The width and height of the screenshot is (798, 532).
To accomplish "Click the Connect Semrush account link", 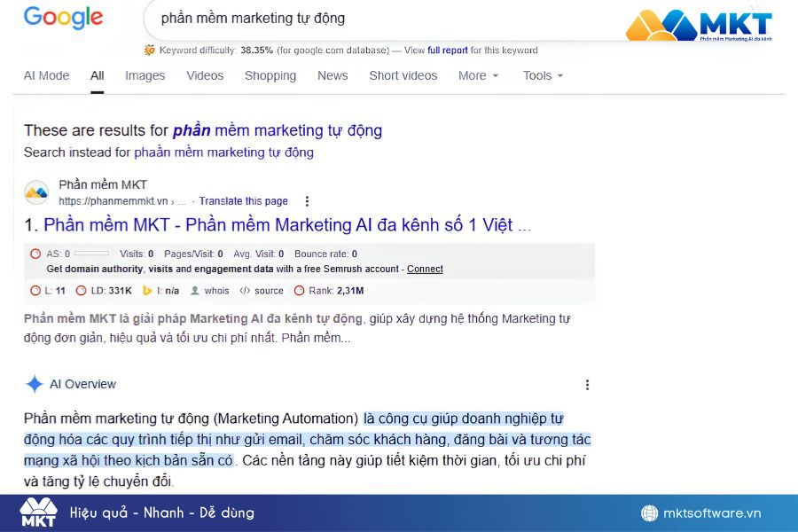I will (x=425, y=269).
